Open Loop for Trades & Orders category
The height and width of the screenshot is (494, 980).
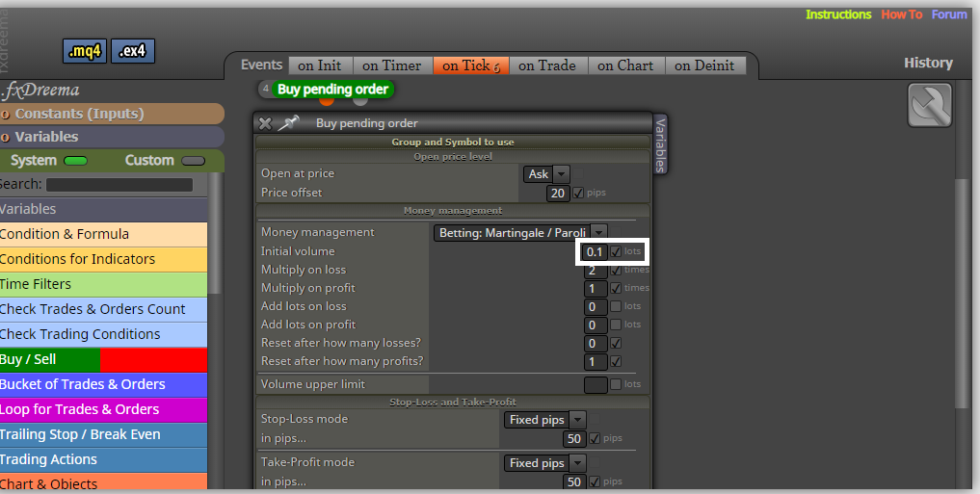click(x=103, y=409)
